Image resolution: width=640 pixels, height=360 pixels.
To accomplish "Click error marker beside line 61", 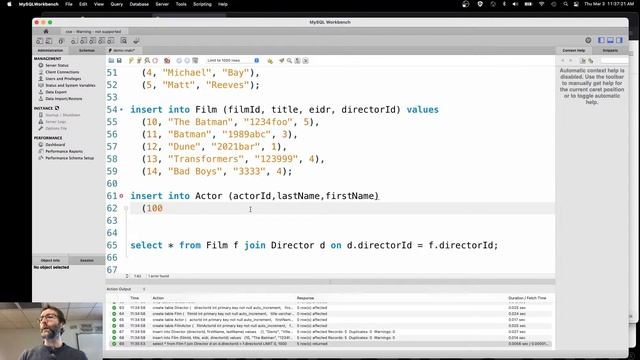I will pyautogui.click(x=121, y=196).
